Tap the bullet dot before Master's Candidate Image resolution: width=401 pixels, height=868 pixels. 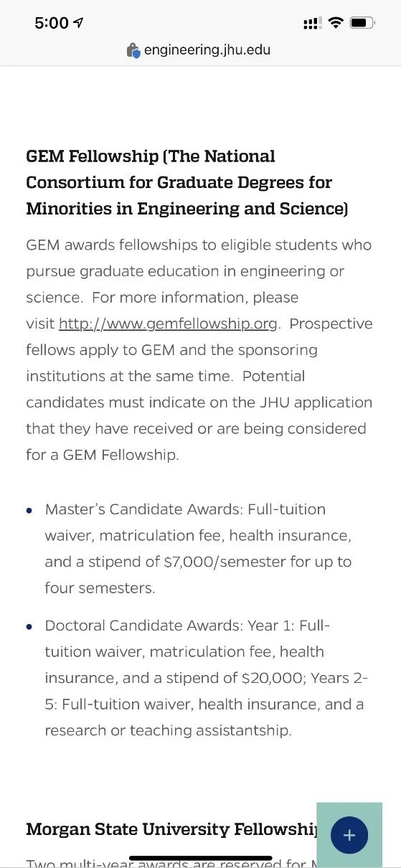click(x=29, y=511)
